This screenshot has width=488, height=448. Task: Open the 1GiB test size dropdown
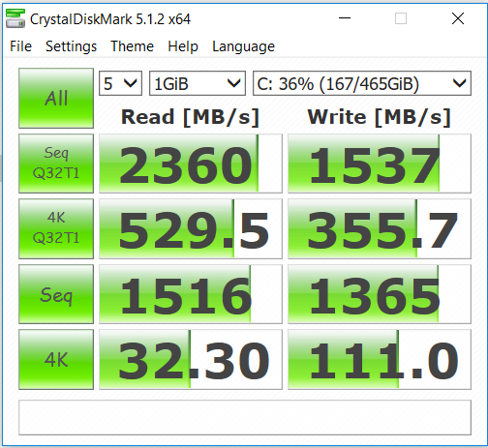198,83
